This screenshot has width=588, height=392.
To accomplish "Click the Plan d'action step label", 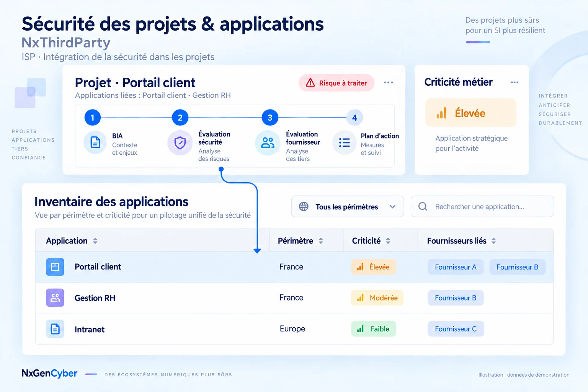I will (x=380, y=136).
